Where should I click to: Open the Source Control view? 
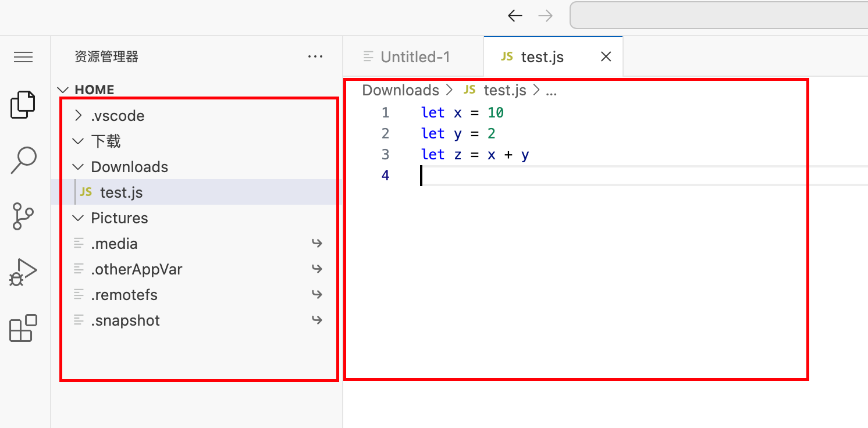pos(23,216)
